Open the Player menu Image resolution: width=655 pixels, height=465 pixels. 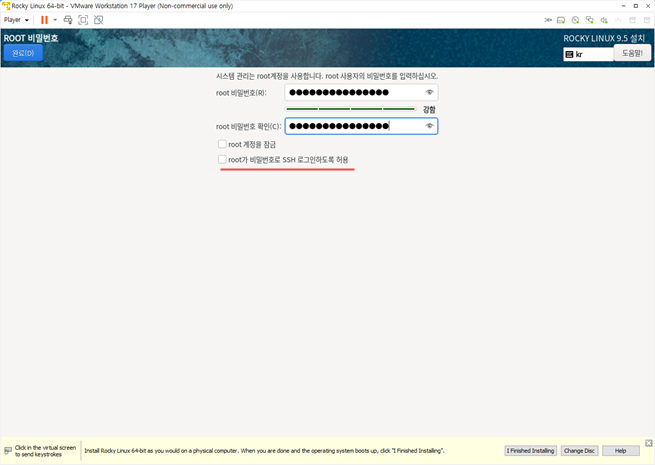(16, 20)
